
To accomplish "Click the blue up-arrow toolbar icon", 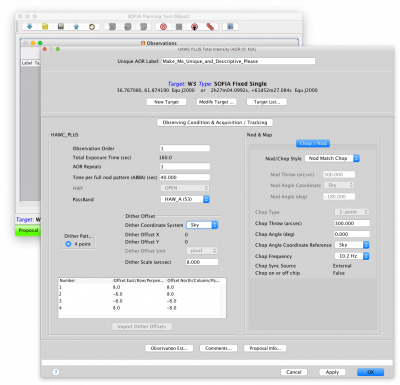I will point(76,27).
